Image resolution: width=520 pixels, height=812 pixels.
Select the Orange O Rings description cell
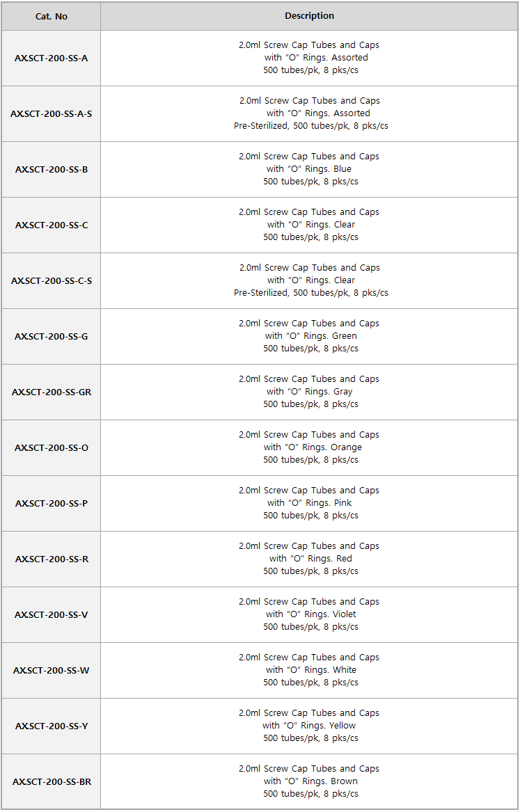tap(309, 447)
